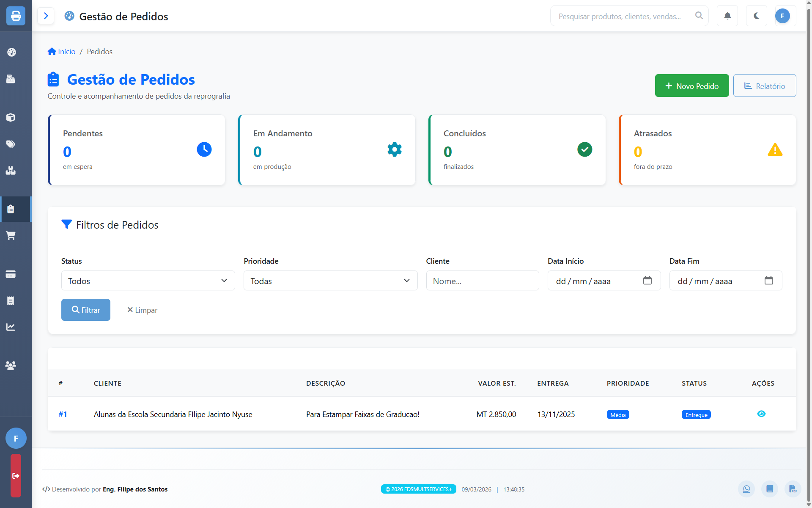Type in the Cliente name filter field
812x508 pixels.
[483, 280]
